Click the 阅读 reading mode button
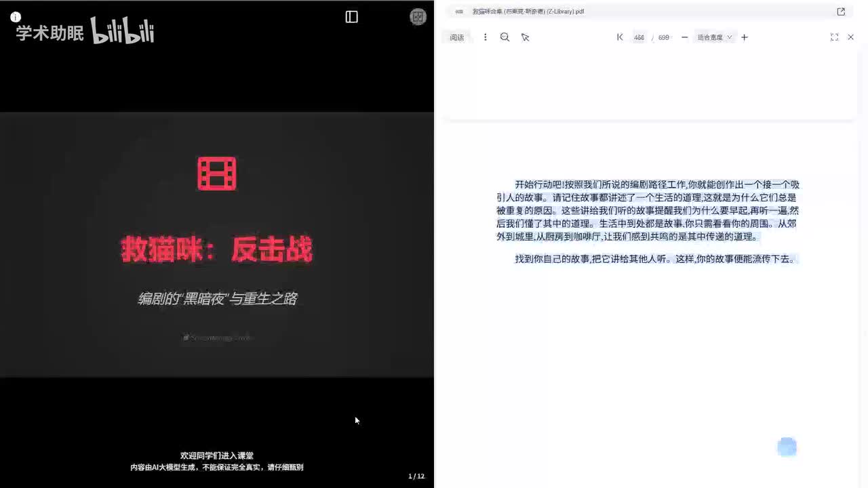 [457, 37]
